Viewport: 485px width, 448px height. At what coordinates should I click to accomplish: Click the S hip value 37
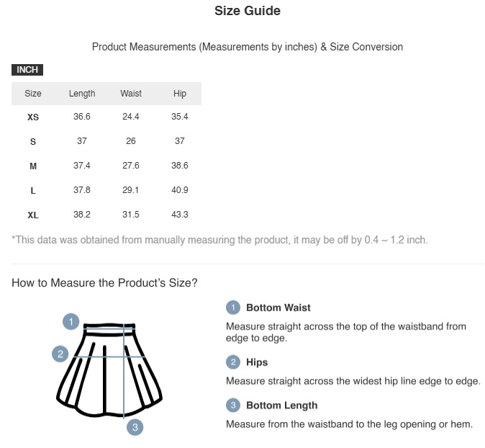point(180,141)
